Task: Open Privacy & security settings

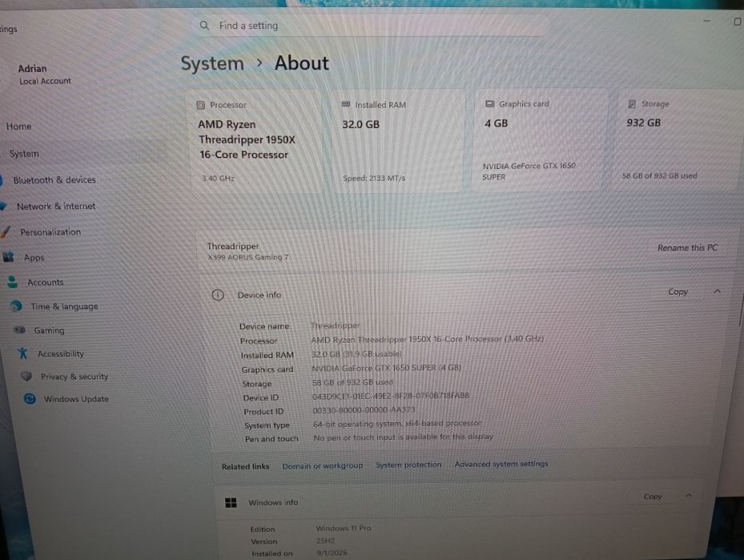Action: coord(74,377)
